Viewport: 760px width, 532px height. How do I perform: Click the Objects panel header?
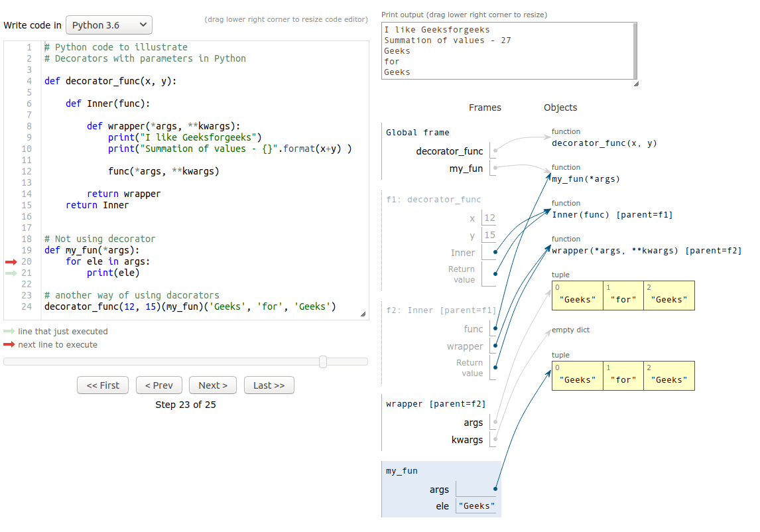click(560, 107)
